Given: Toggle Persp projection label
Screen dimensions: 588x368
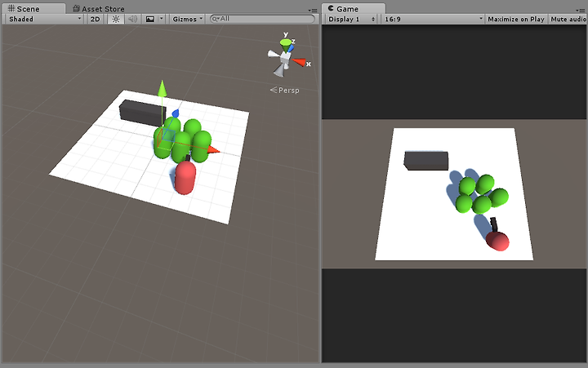Looking at the screenshot, I should click(285, 91).
